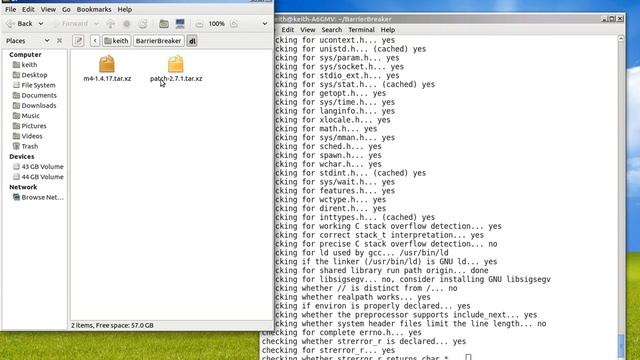Screen dimensions: 640x360
Task: Open the Forward history dropdown arrow
Action: click(x=96, y=24)
